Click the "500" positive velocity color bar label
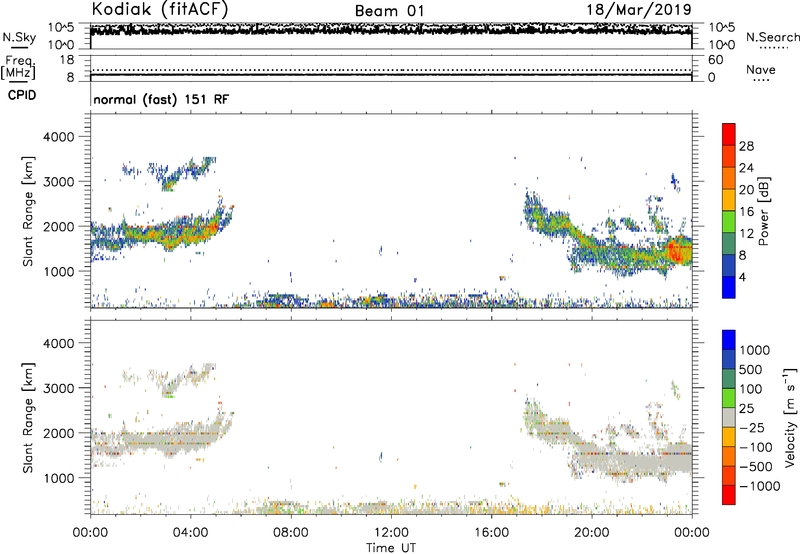The width and height of the screenshot is (800, 554). click(751, 369)
